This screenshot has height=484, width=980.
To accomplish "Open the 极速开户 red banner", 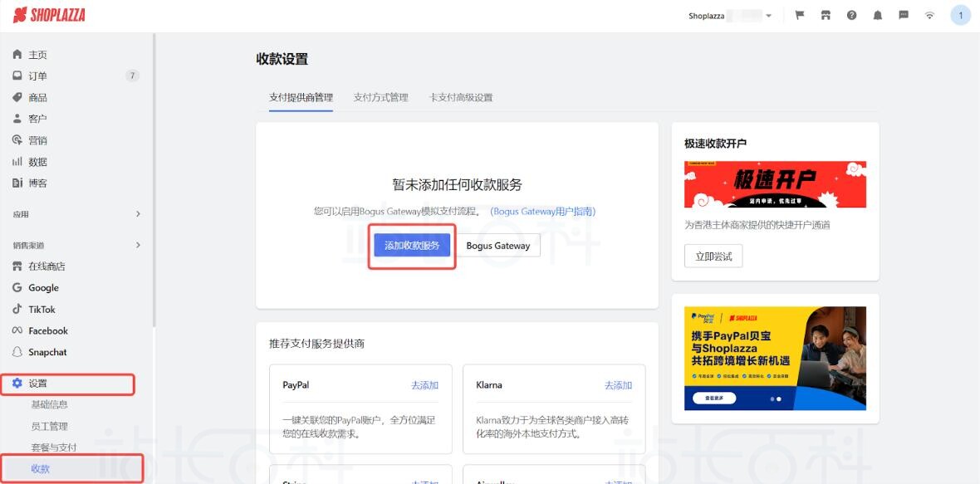I will [775, 184].
